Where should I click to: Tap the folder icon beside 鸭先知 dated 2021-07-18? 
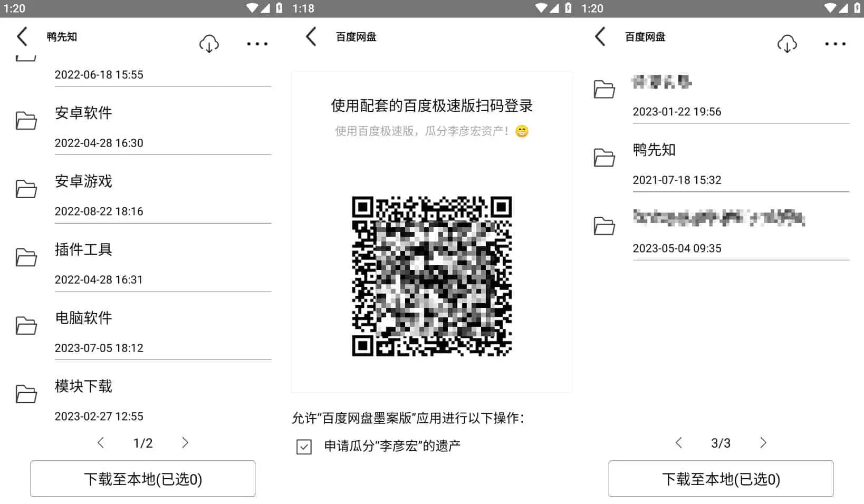coord(604,158)
